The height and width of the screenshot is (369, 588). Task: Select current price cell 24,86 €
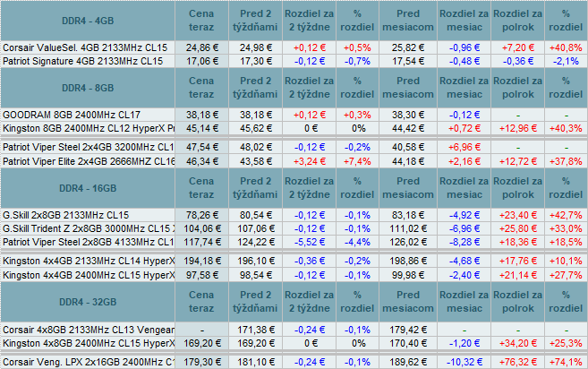202,47
